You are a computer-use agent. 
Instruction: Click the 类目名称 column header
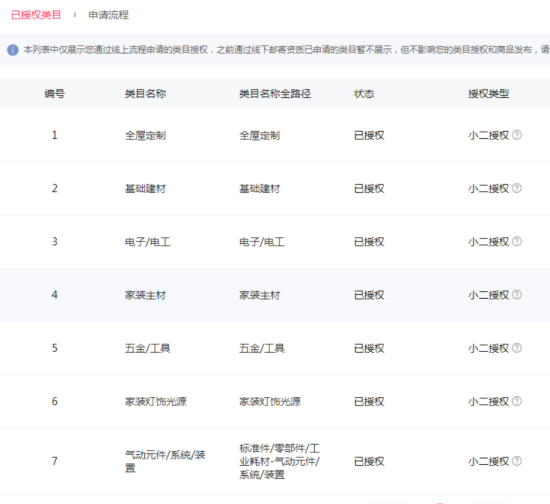click(x=145, y=94)
